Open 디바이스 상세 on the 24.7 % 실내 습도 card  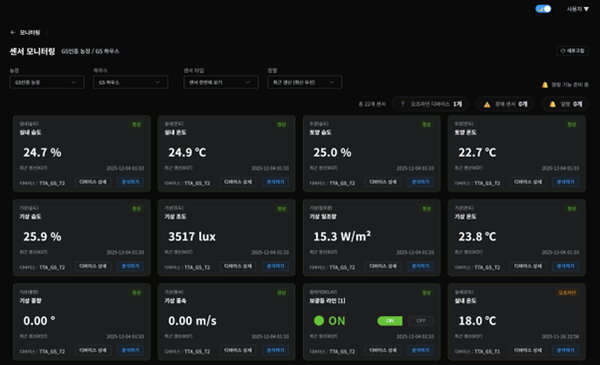[93, 182]
